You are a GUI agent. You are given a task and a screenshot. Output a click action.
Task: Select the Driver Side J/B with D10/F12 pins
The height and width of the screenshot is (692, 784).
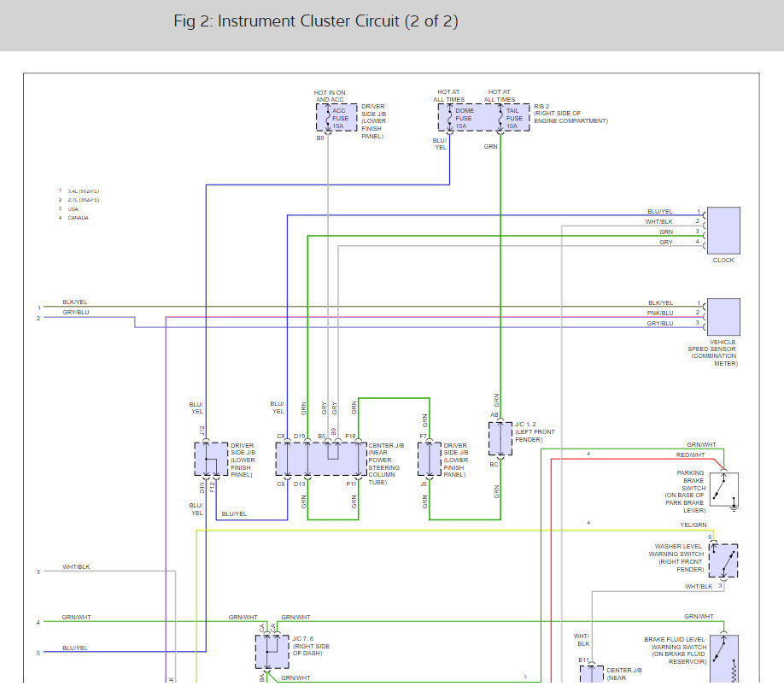tap(211, 460)
